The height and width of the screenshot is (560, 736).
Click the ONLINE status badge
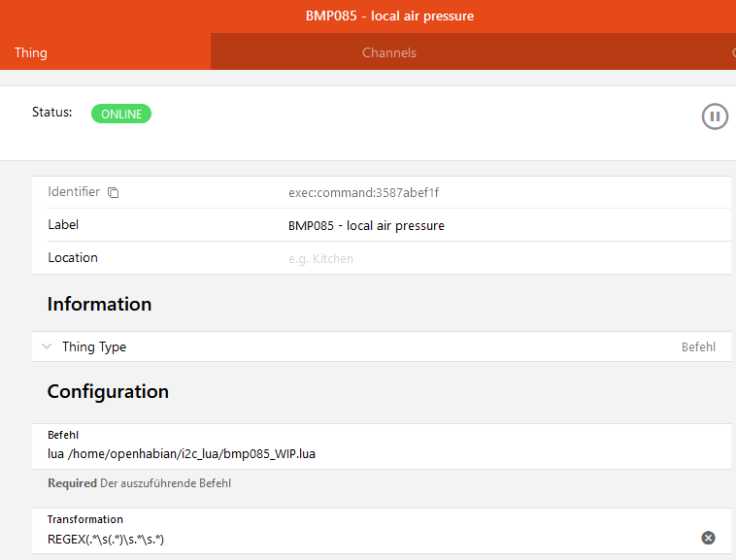click(x=121, y=114)
